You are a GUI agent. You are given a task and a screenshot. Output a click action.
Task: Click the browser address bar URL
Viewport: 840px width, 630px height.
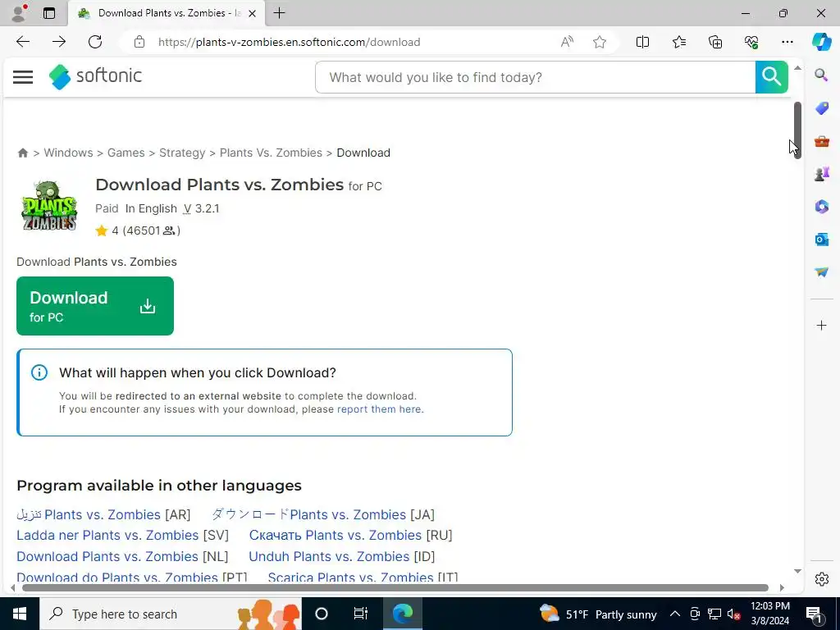click(290, 42)
